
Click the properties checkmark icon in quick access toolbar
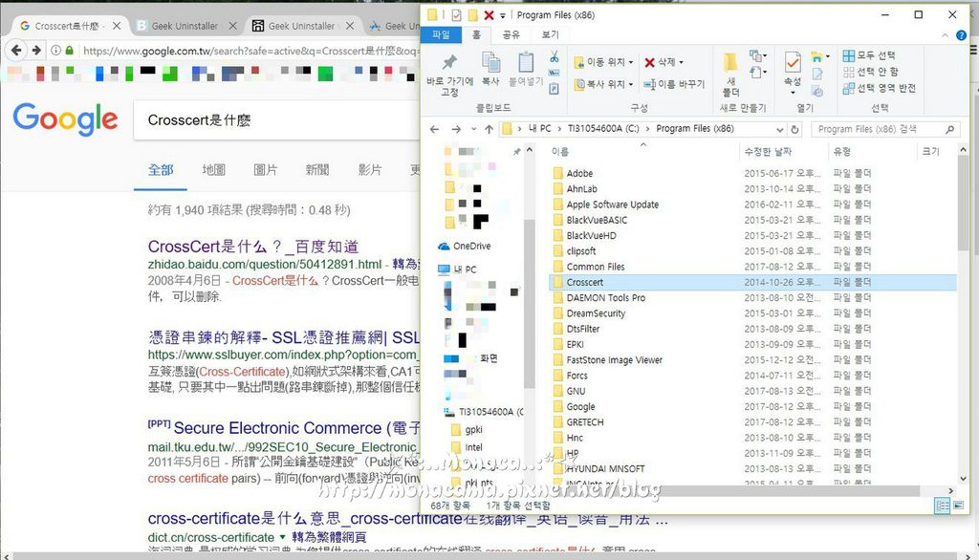[x=456, y=15]
